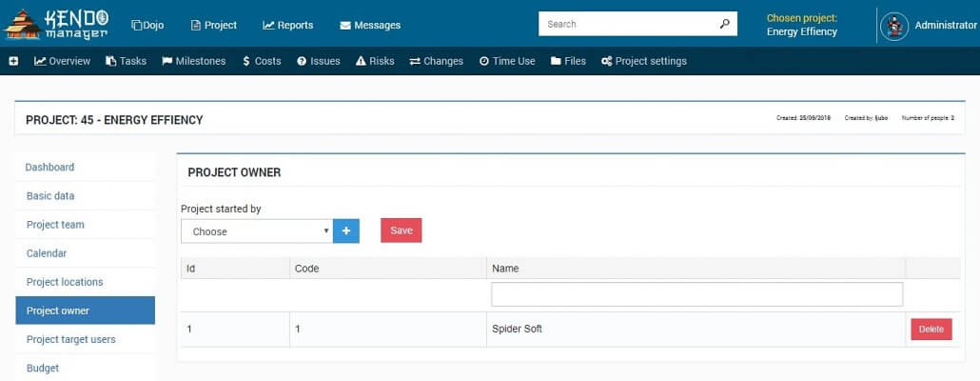Image resolution: width=980 pixels, height=381 pixels.
Task: Open the Reports menu
Action: click(287, 25)
